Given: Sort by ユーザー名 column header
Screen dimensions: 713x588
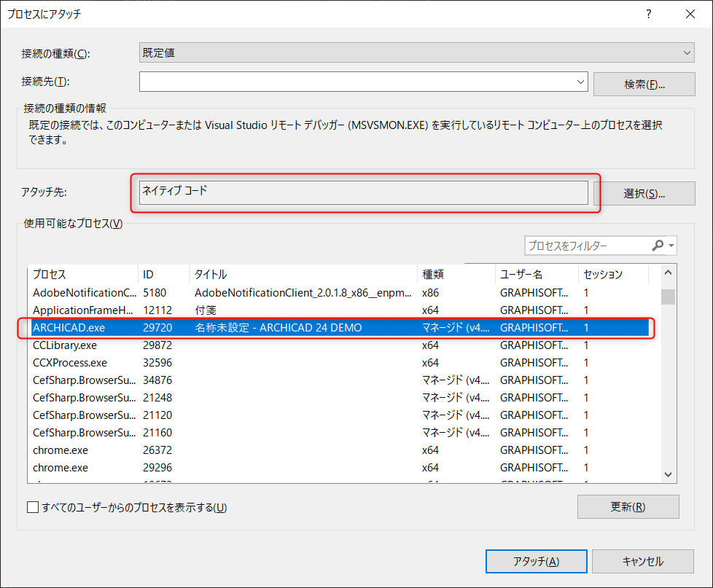Looking at the screenshot, I should (537, 275).
